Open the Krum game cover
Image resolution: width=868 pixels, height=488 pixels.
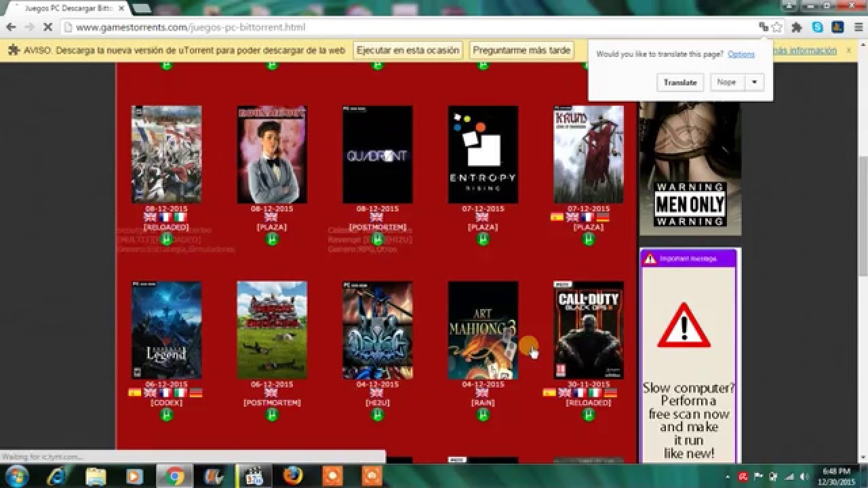(589, 155)
